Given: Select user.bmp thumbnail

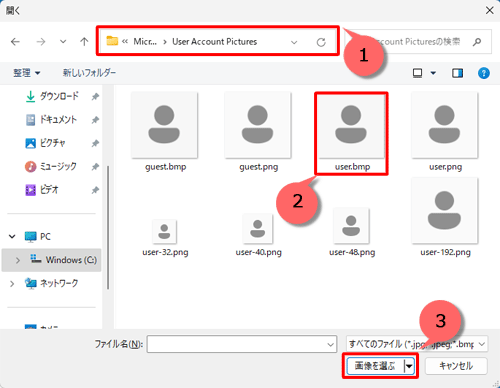Looking at the screenshot, I should tap(351, 125).
